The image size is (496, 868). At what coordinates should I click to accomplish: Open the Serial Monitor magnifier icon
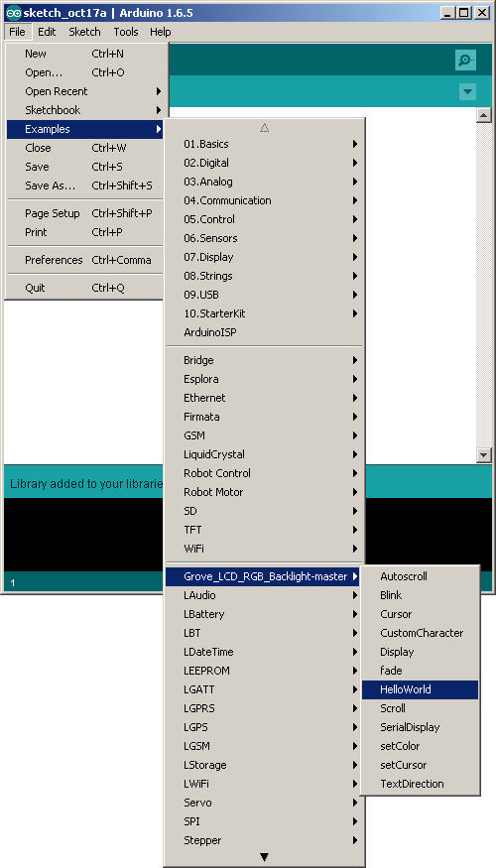465,60
